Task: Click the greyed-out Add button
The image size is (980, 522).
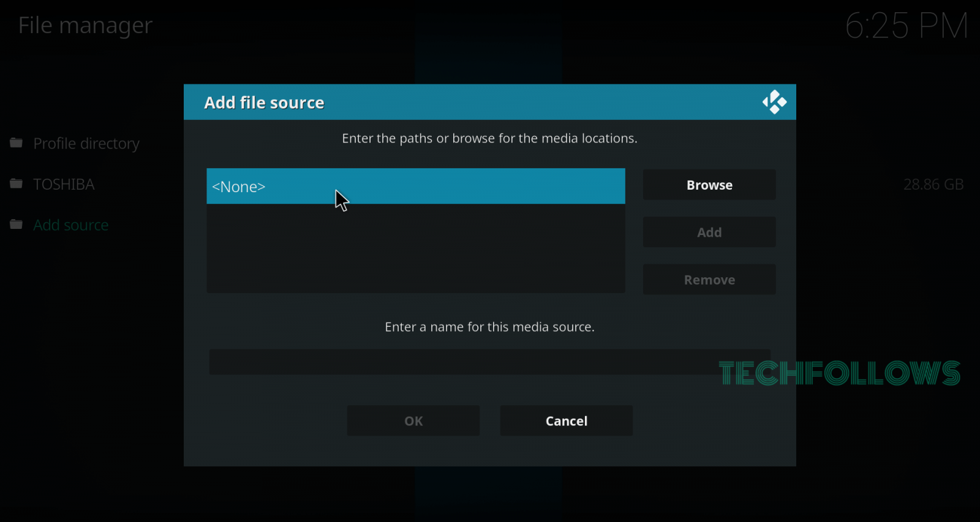Action: 709,232
